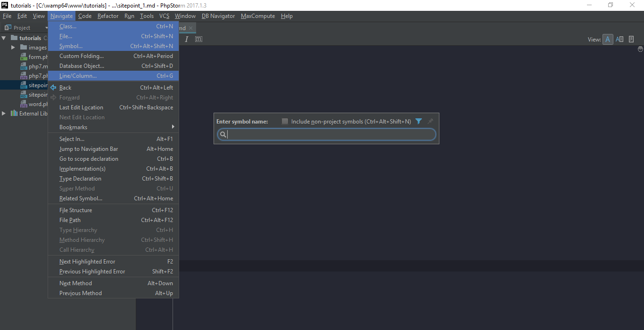The width and height of the screenshot is (644, 330).
Task: Open the Refactor menu in menu bar
Action: coord(108,16)
